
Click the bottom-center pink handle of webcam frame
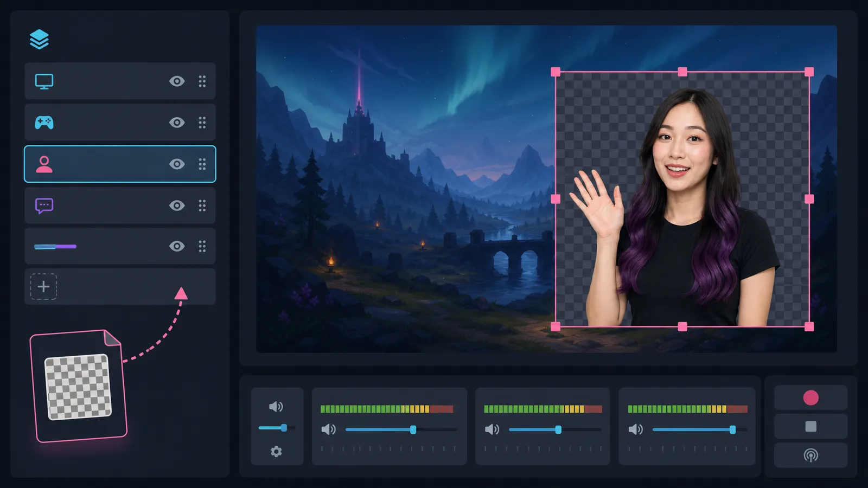(x=682, y=326)
